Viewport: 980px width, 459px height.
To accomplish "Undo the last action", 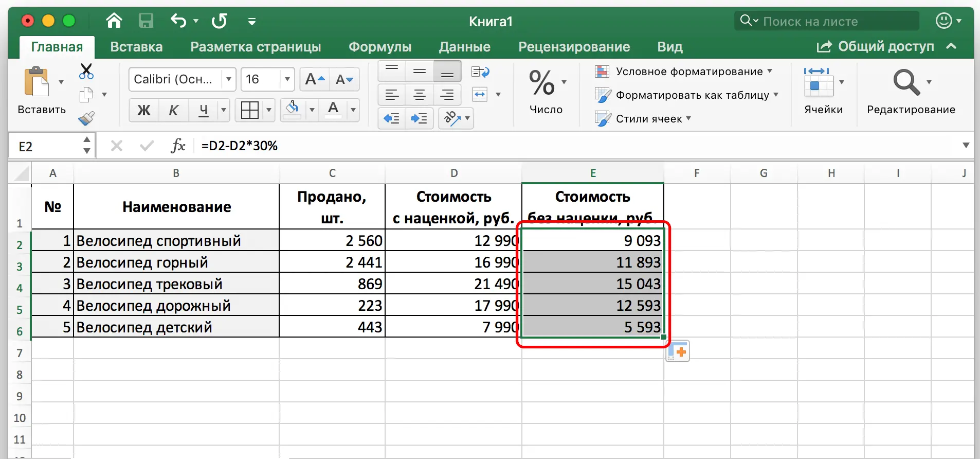I will (x=178, y=21).
